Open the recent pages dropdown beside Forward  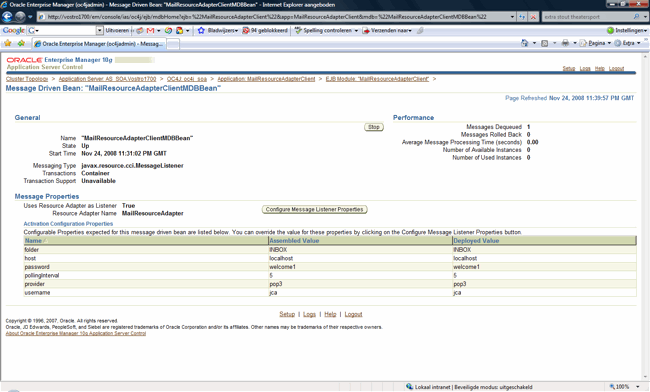coord(30,17)
